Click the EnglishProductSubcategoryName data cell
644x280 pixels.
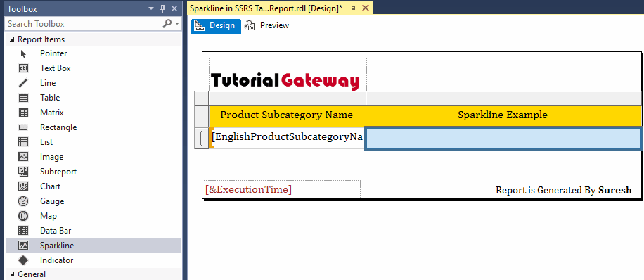[x=287, y=137]
